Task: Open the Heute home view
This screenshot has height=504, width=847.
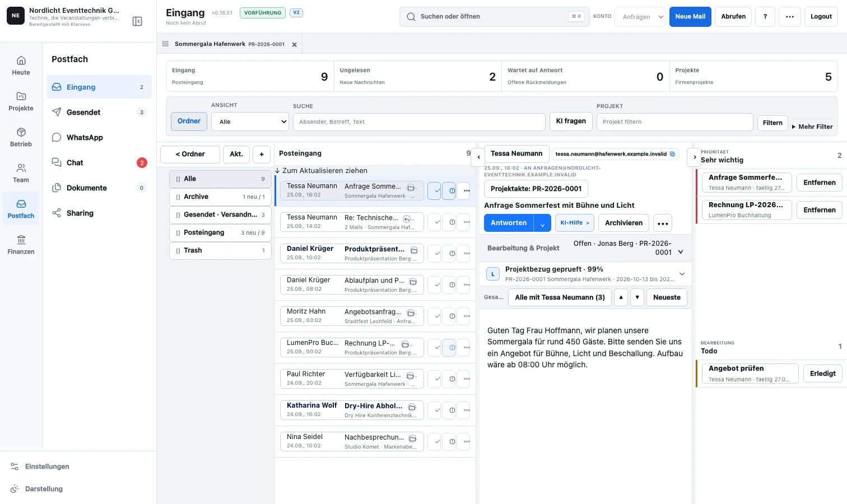Action: 21,66
